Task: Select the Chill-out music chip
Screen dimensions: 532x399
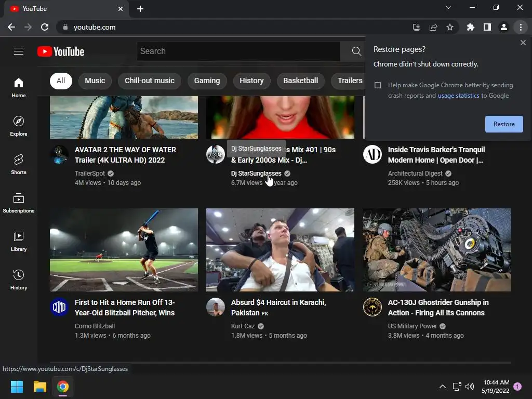Action: (x=150, y=81)
